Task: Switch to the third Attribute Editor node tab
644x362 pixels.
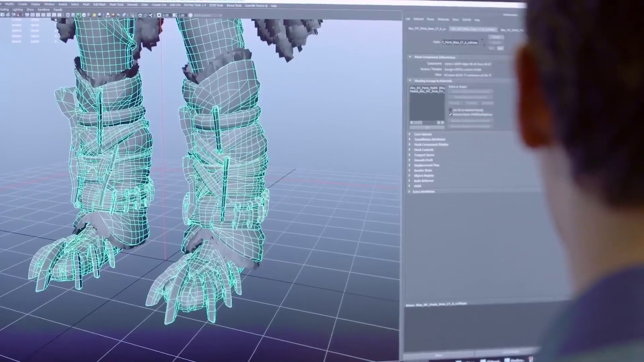Action: click(512, 30)
